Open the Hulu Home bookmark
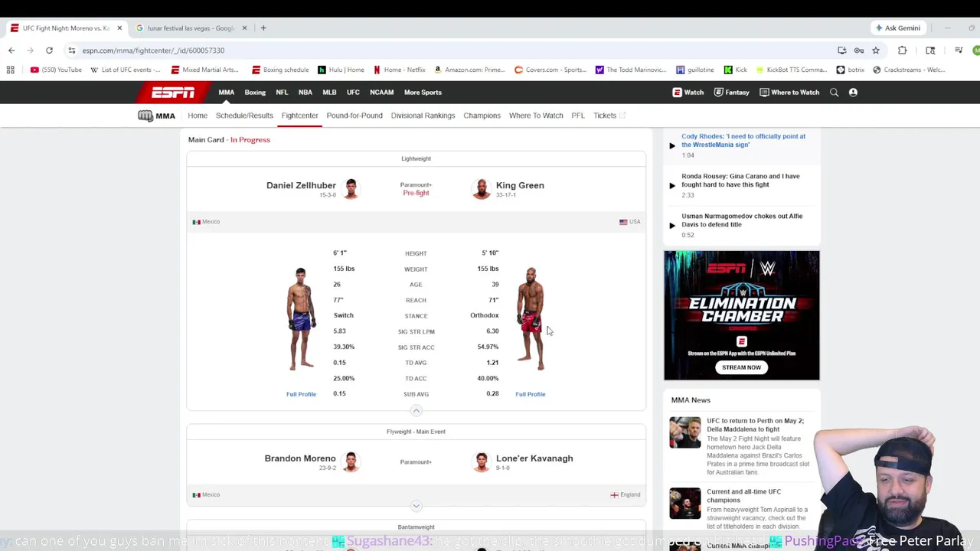The image size is (980, 551). tap(341, 70)
